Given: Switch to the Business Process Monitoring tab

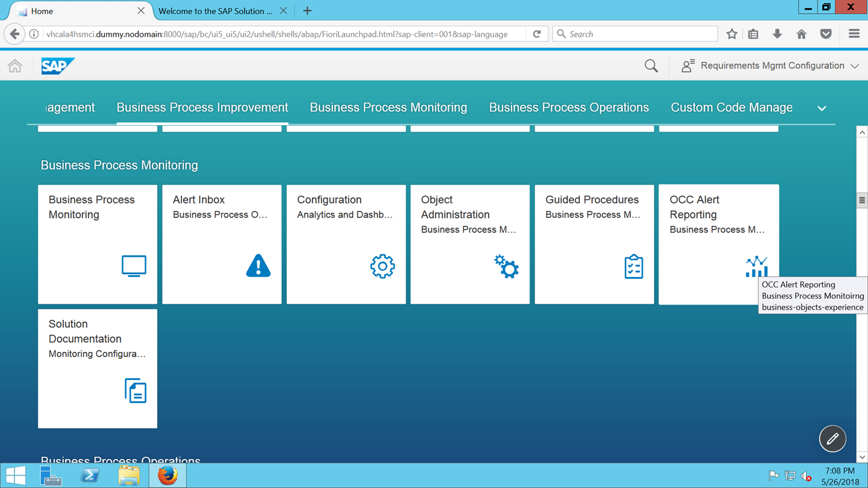Looking at the screenshot, I should (388, 107).
